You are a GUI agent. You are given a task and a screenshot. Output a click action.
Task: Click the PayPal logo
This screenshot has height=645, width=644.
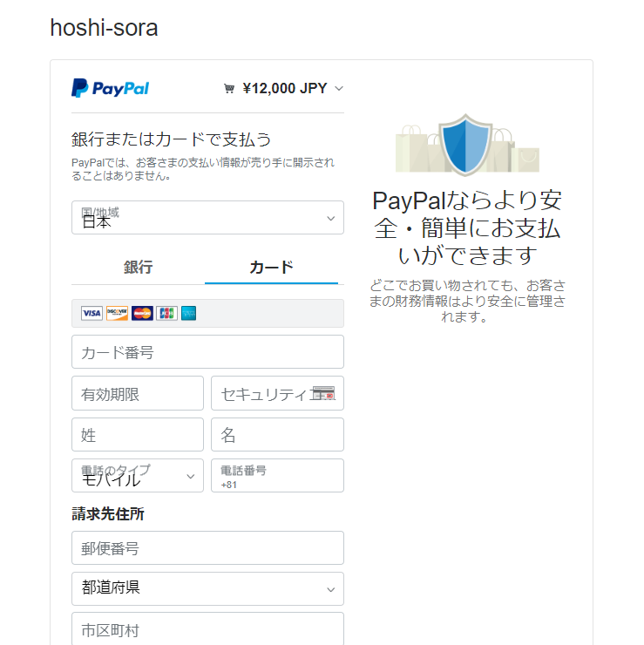point(110,88)
